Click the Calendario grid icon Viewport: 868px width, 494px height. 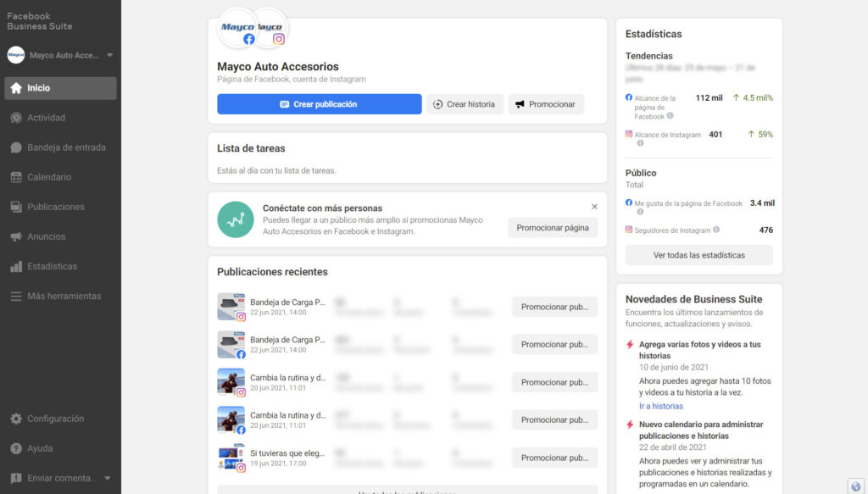click(x=15, y=177)
